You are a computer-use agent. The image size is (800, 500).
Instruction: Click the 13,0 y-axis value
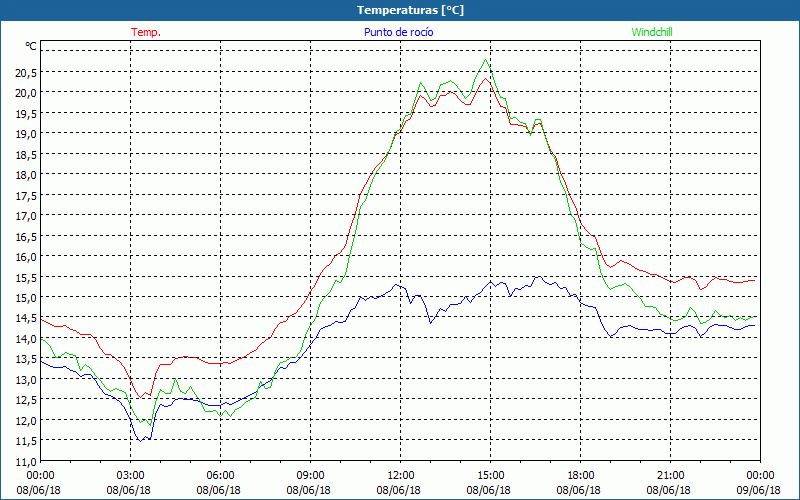coord(26,380)
